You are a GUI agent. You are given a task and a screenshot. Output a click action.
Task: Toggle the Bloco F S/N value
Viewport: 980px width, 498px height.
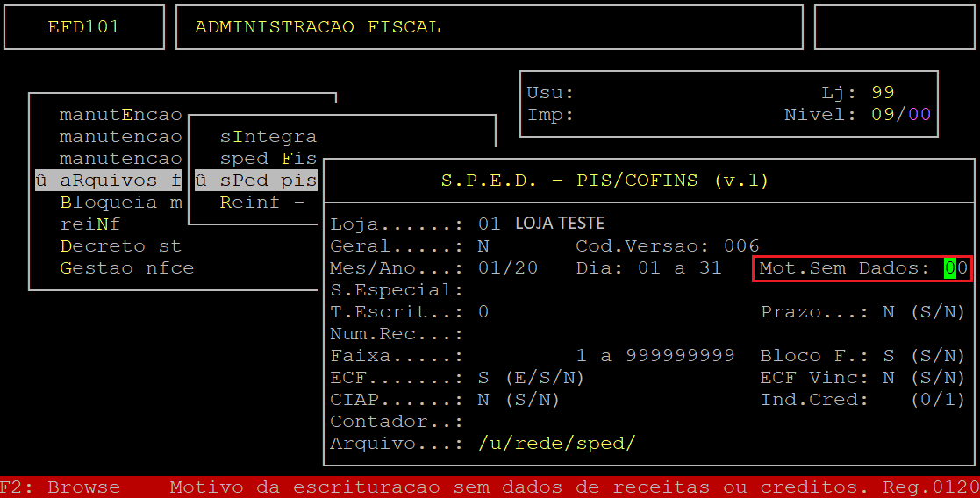point(889,356)
